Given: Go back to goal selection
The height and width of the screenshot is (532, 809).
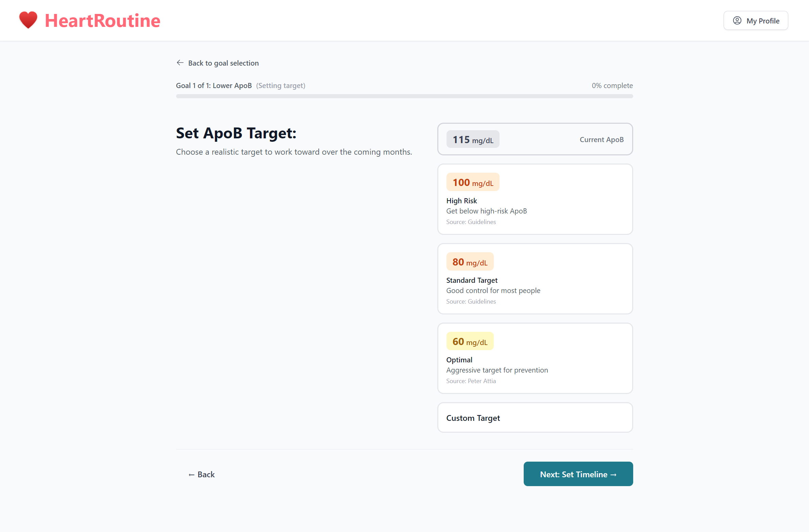Looking at the screenshot, I should (223, 63).
